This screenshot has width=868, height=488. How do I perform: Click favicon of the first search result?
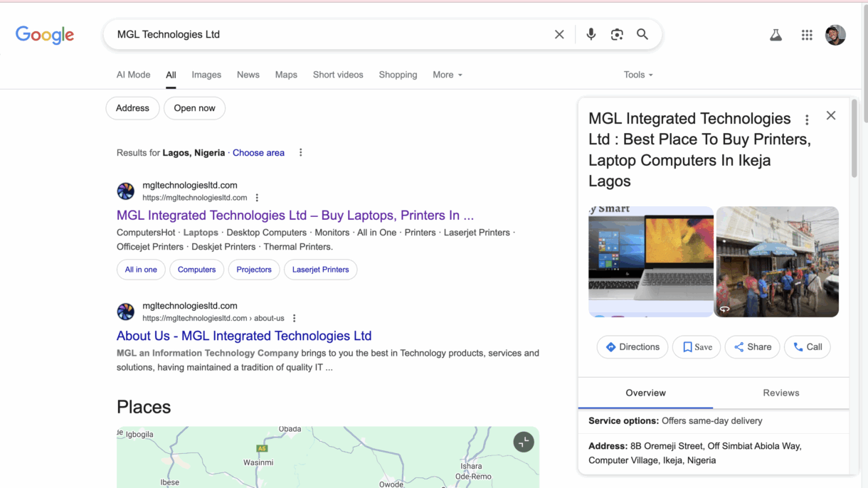coord(125,191)
